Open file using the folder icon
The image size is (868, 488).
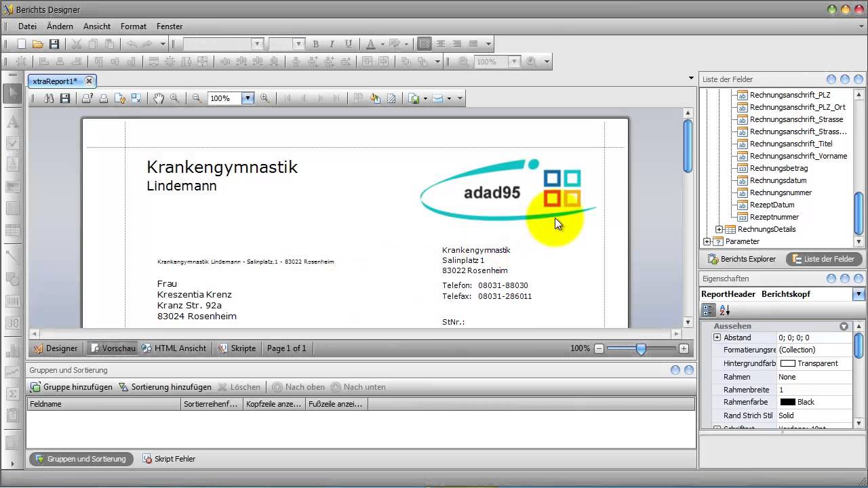pyautogui.click(x=38, y=44)
